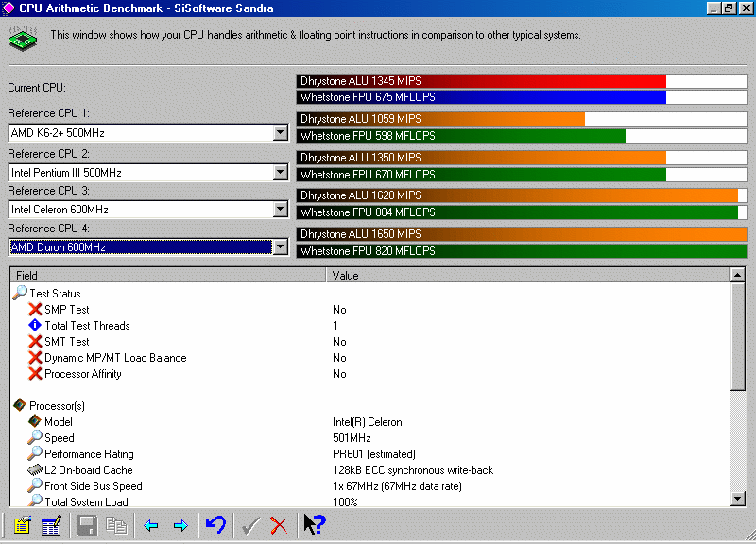Click the Current CPU label
Image resolution: width=756 pixels, height=544 pixels.
[x=37, y=88]
